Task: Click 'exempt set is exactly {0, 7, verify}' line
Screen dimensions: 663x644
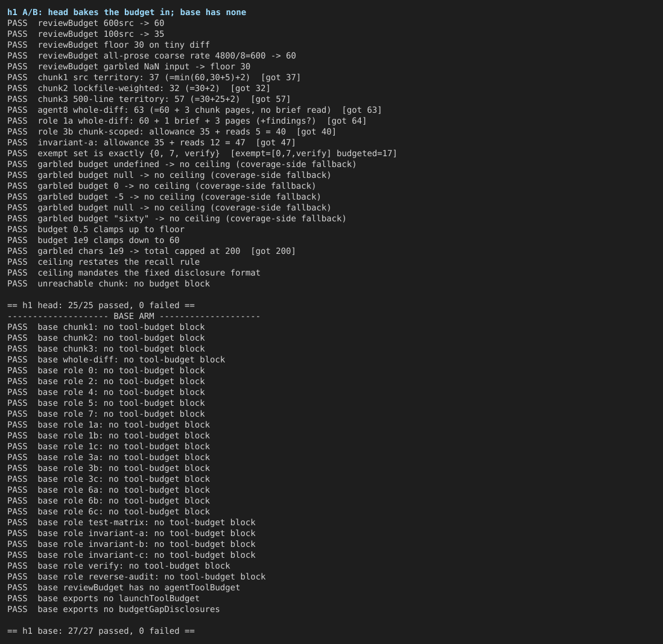Action: point(202,153)
